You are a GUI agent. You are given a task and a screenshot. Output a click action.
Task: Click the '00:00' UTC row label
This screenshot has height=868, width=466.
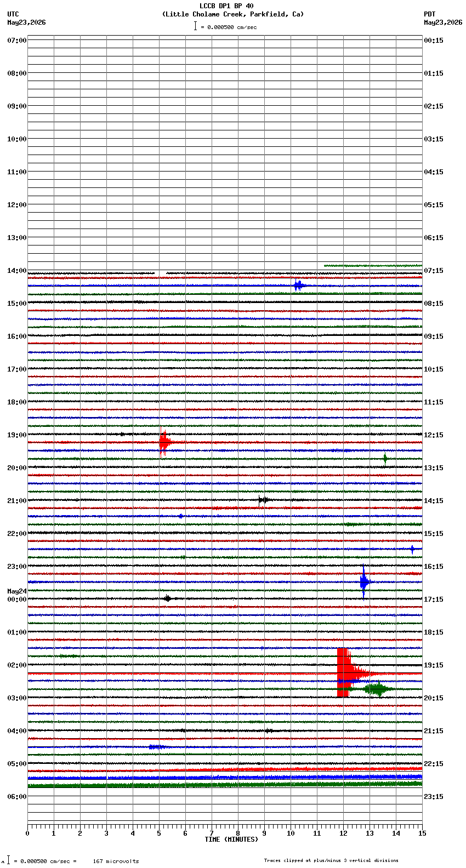coord(17,599)
